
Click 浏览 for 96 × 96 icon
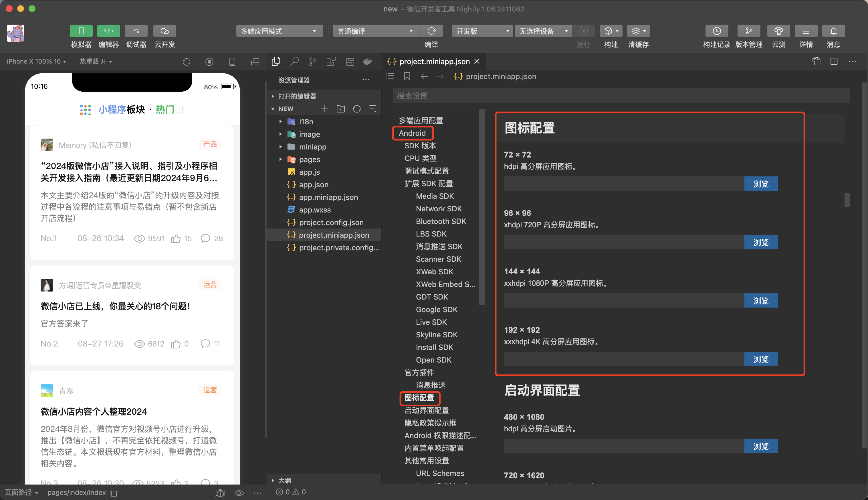point(761,242)
